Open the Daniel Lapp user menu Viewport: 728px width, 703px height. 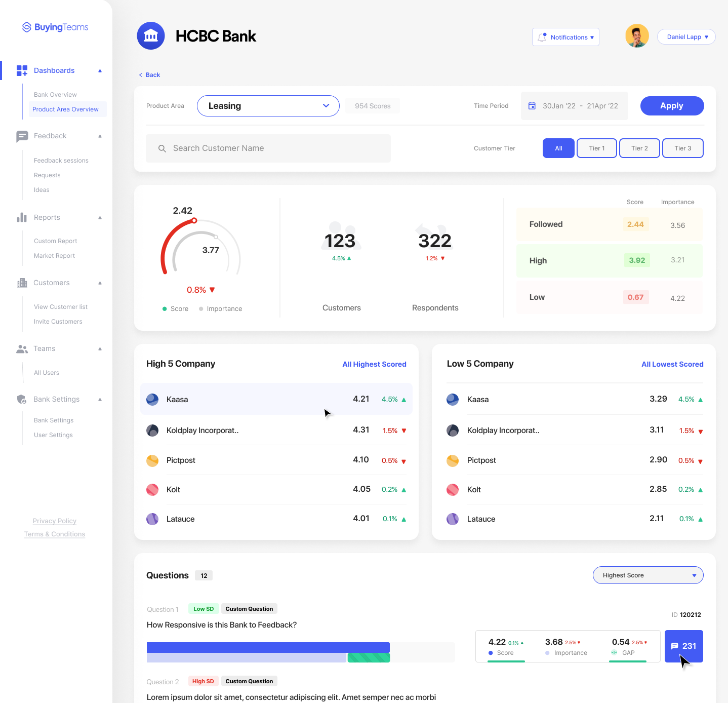(x=686, y=37)
